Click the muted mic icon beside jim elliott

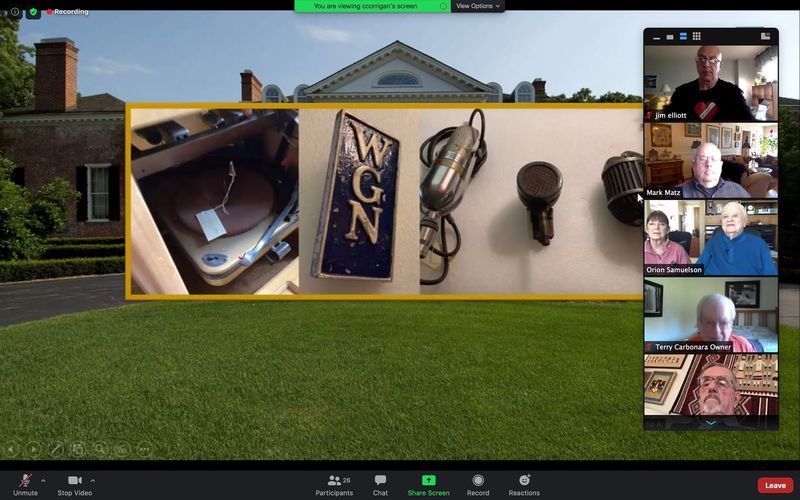[649, 115]
